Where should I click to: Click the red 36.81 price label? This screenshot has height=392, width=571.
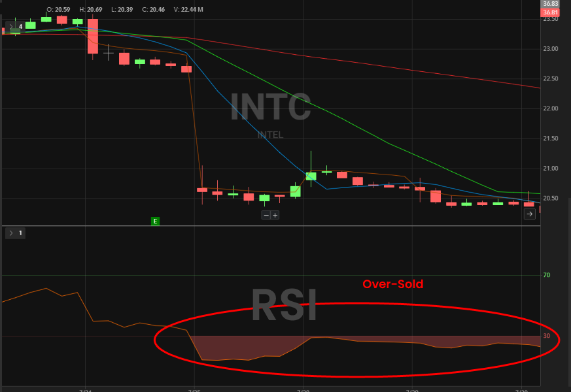550,12
